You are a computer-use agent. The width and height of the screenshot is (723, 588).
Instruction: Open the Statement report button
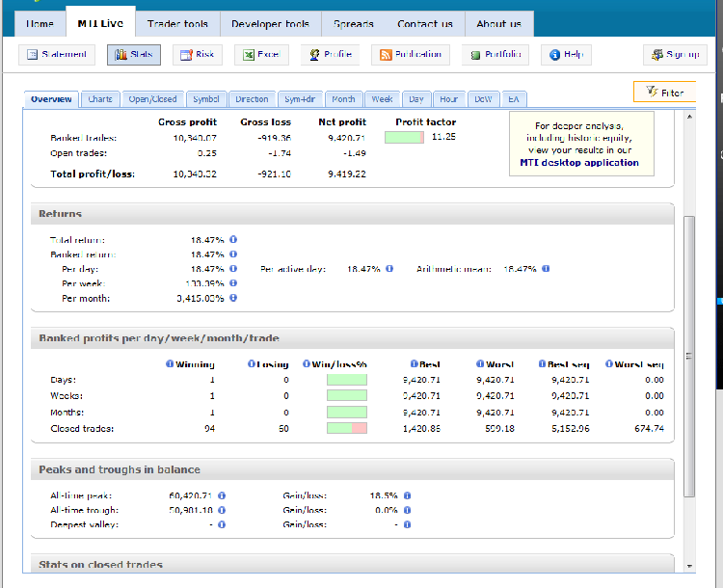56,55
